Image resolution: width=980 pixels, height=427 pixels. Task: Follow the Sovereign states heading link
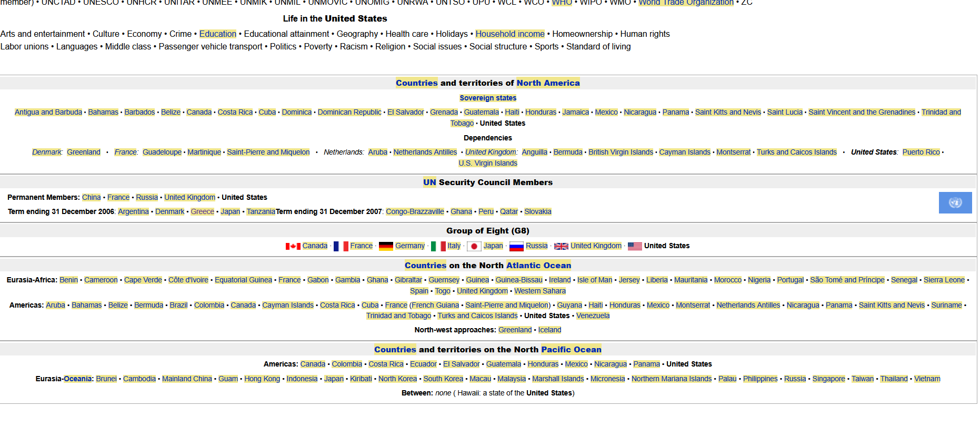click(x=487, y=98)
